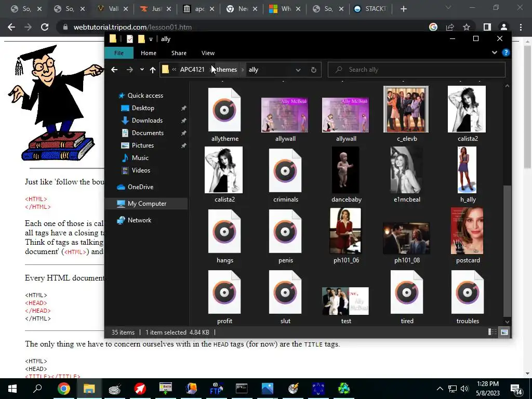Open Pictures in navigation pane
The width and height of the screenshot is (532, 399).
click(x=143, y=145)
